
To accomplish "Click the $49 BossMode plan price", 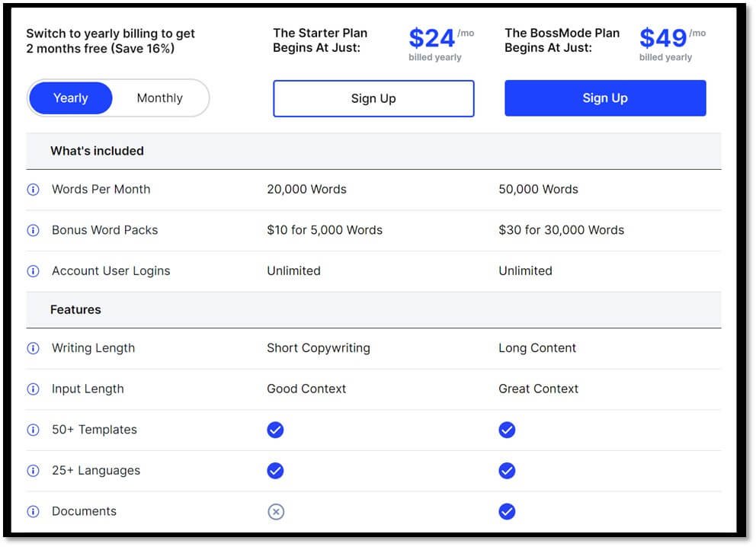I will click(663, 38).
